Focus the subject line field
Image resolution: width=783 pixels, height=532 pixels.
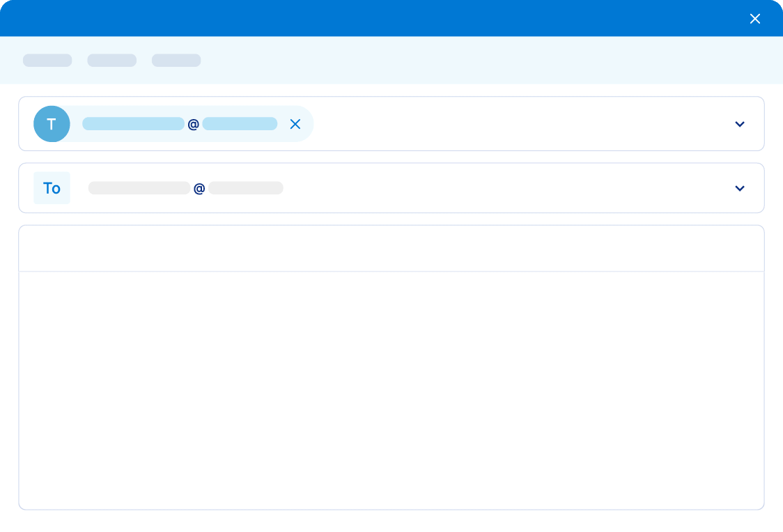(391, 249)
